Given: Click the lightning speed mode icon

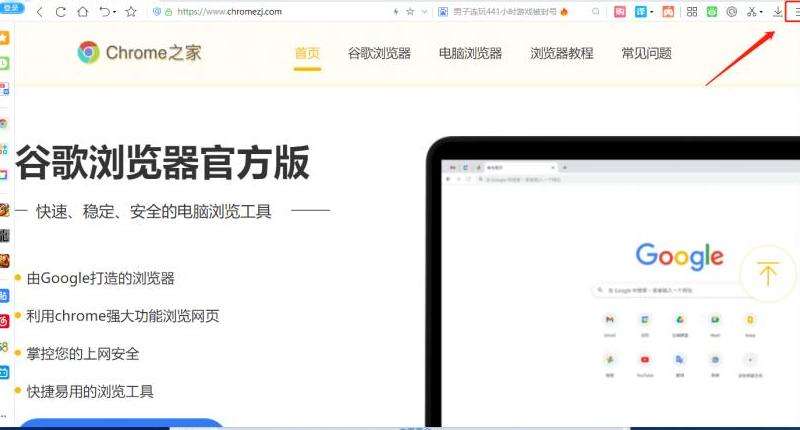Looking at the screenshot, I should [x=396, y=11].
